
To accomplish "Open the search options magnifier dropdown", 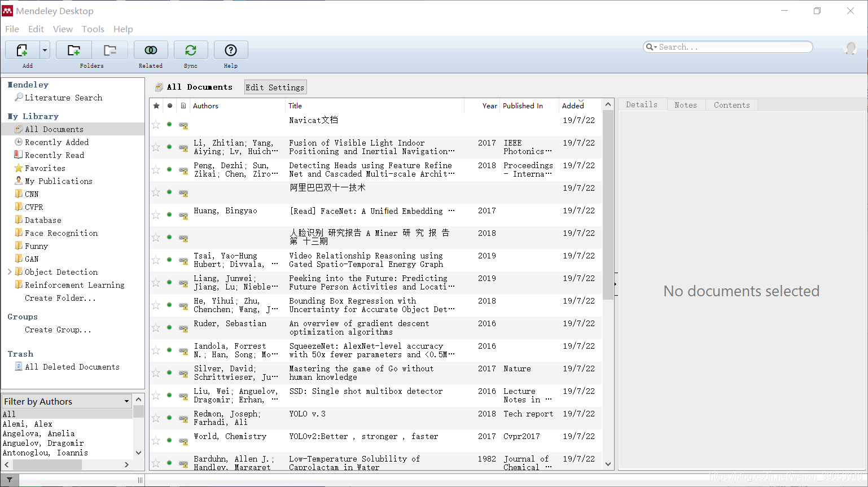I will tap(652, 47).
